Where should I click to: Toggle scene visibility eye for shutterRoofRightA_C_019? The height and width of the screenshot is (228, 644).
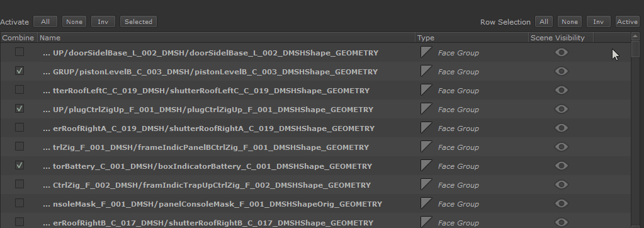(561, 128)
